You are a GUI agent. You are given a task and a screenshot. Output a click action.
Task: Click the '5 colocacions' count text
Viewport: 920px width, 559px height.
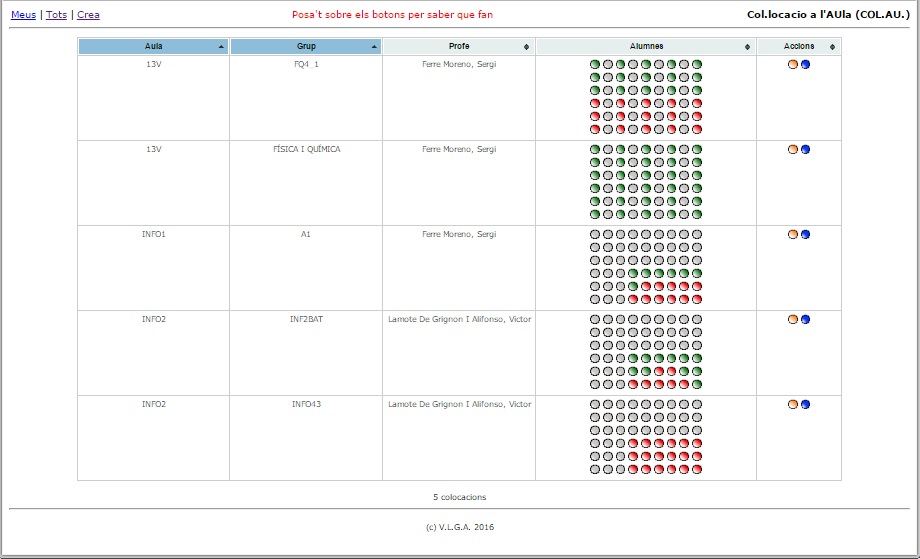pos(459,497)
